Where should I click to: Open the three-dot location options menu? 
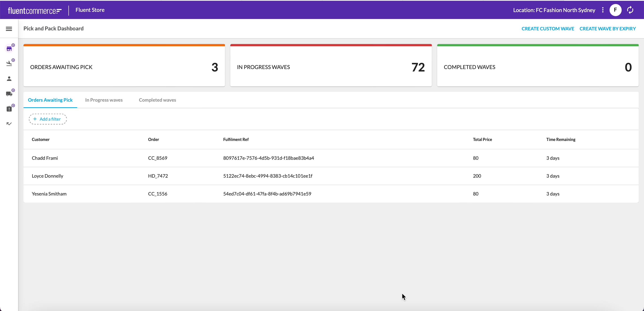[x=603, y=10]
